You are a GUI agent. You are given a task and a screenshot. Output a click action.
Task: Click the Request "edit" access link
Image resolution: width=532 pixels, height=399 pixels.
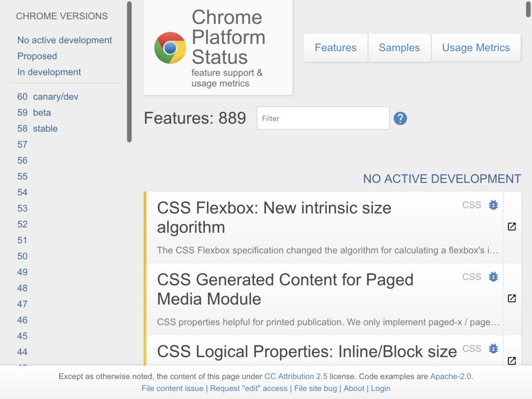click(249, 388)
